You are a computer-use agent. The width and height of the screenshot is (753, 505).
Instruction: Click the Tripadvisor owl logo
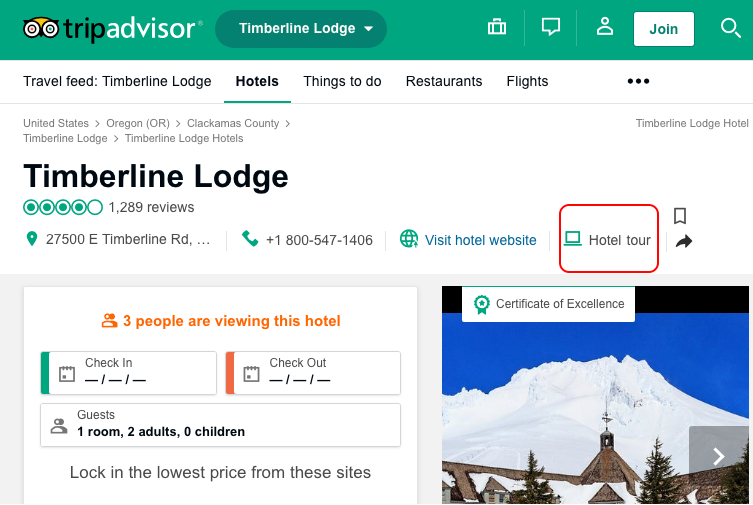[x=41, y=28]
